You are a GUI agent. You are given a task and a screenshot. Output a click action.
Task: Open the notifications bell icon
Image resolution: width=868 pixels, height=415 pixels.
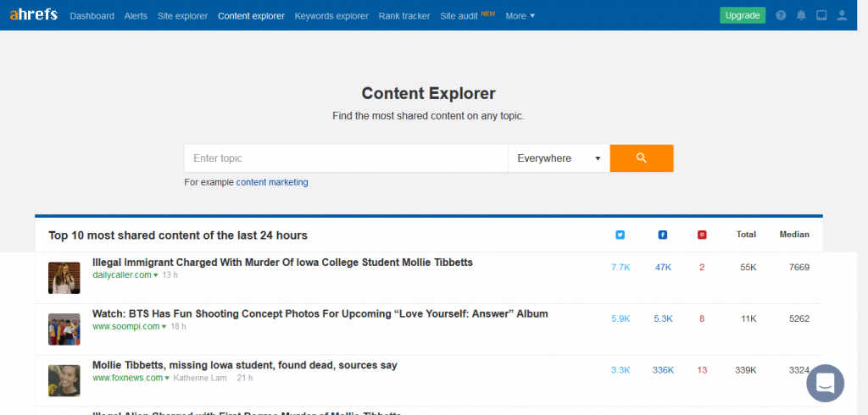[x=801, y=15]
